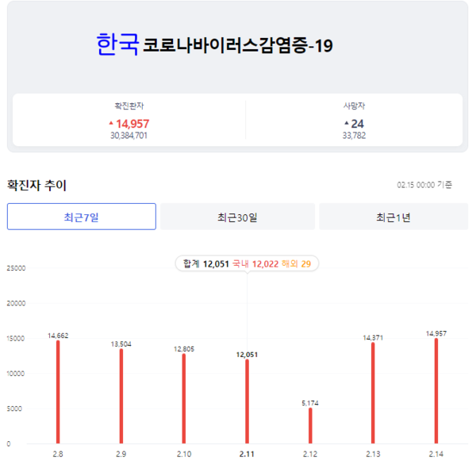Screen dimensions: 476x461
Task: Click the 2.8 x-axis date label
Action: coord(58,454)
